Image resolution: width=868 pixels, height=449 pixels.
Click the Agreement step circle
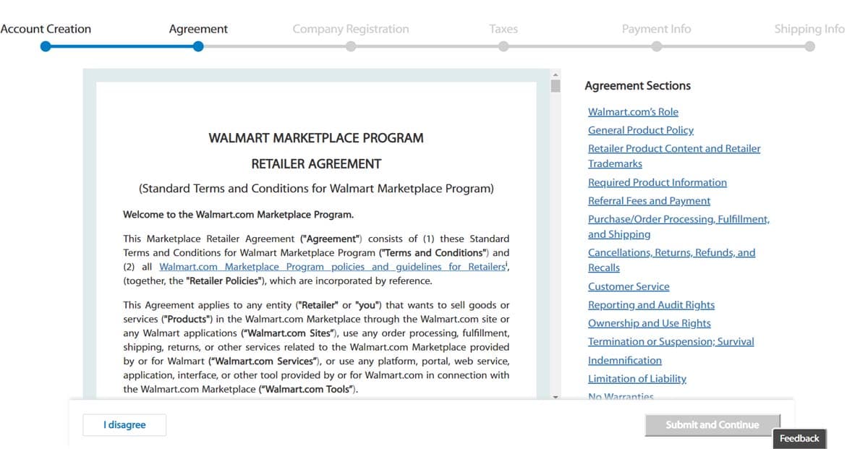[x=198, y=46]
